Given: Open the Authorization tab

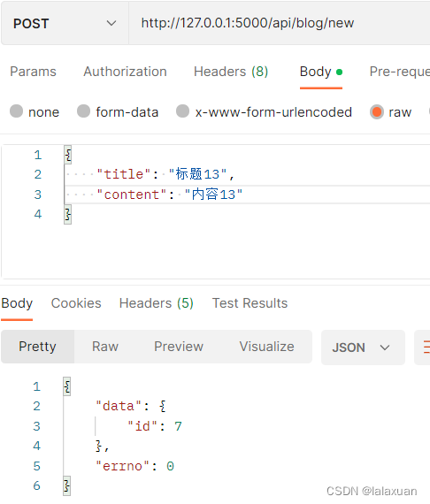Looking at the screenshot, I should tap(125, 72).
